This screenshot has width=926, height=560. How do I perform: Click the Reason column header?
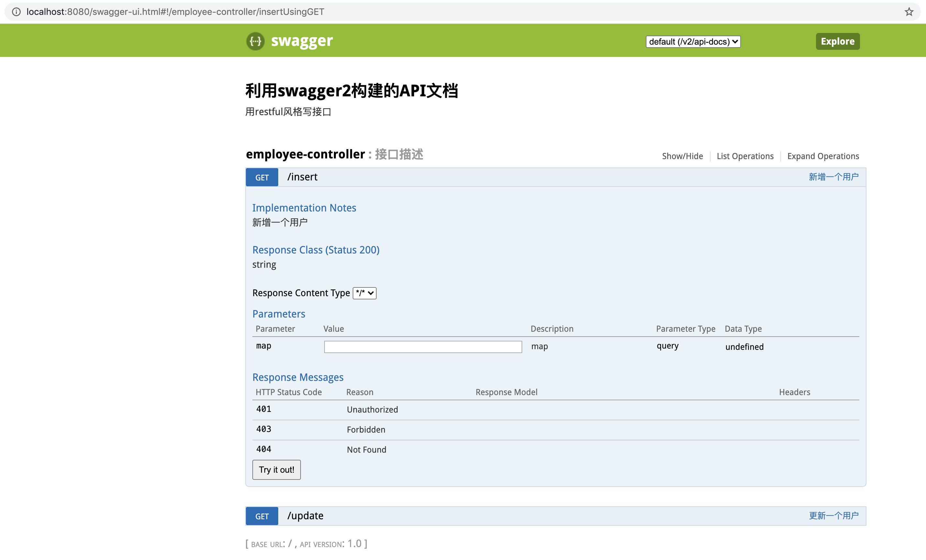(x=360, y=392)
